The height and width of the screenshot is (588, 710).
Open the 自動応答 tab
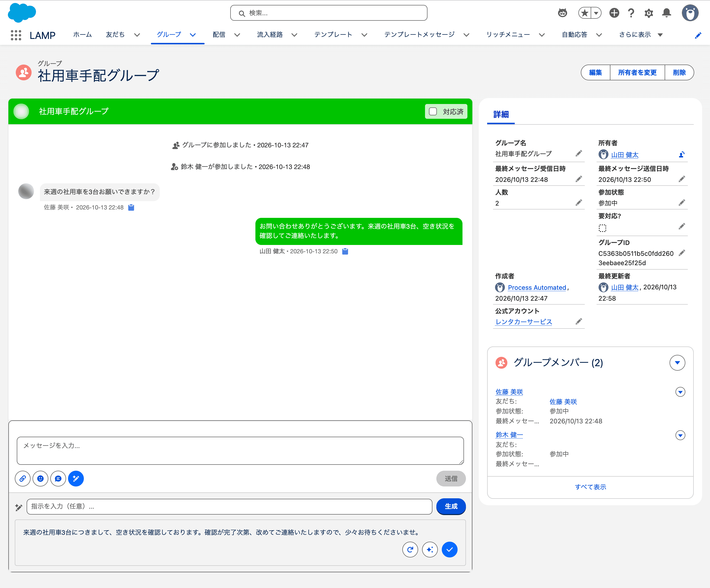click(574, 35)
